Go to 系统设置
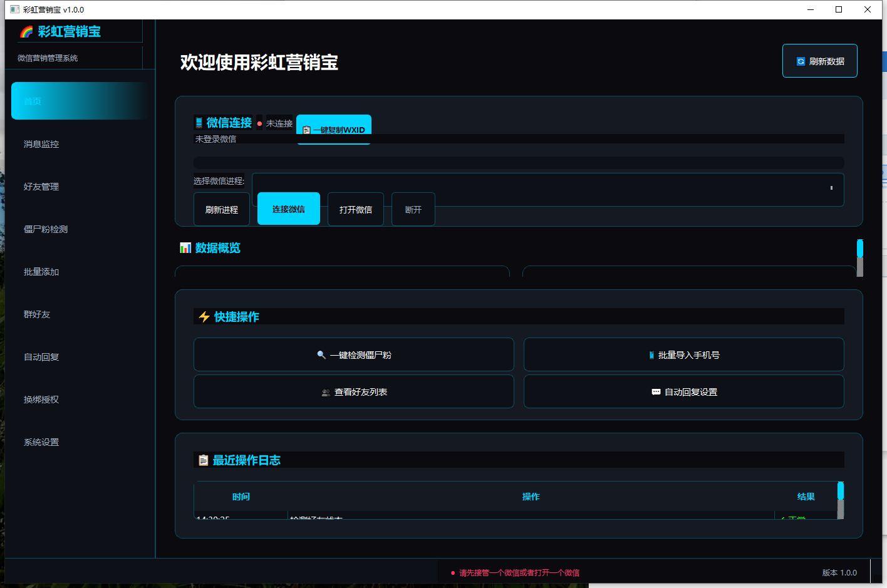The image size is (887, 588). 80,442
